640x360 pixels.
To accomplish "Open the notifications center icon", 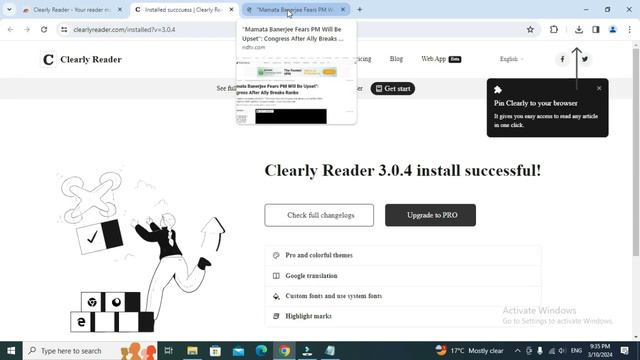I will [624, 351].
